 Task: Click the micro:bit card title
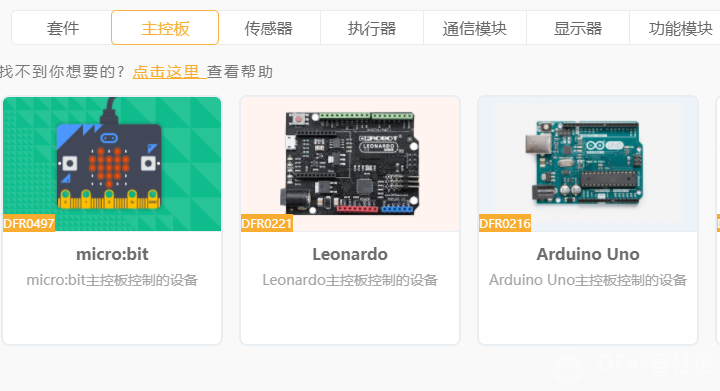click(x=112, y=254)
